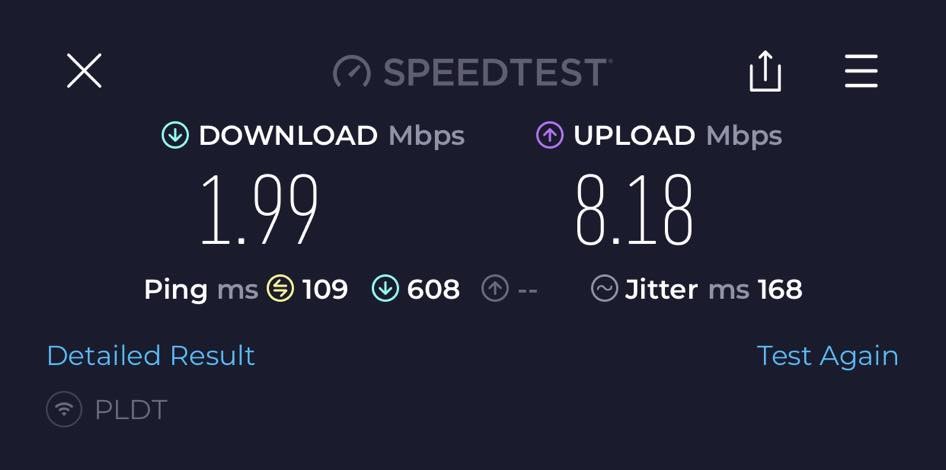The image size is (946, 470).
Task: Select the yellow idle ping icon
Action: coord(281,288)
